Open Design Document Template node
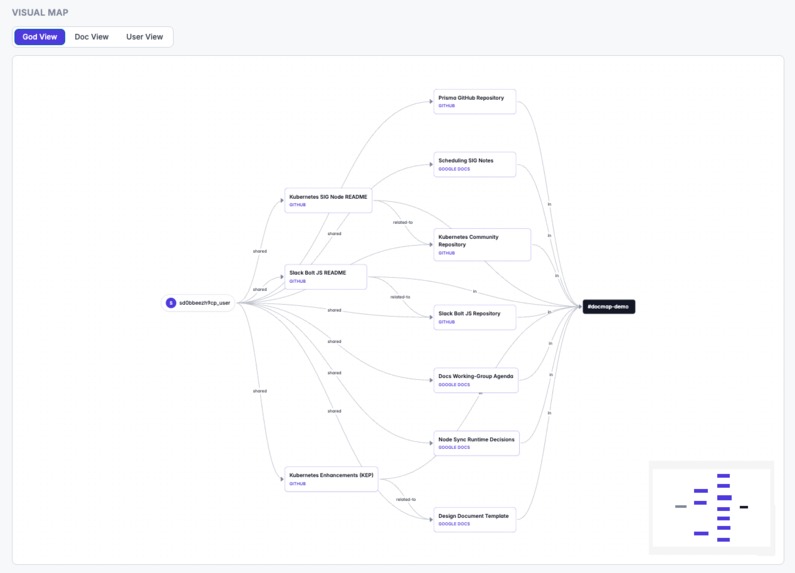 (x=475, y=520)
